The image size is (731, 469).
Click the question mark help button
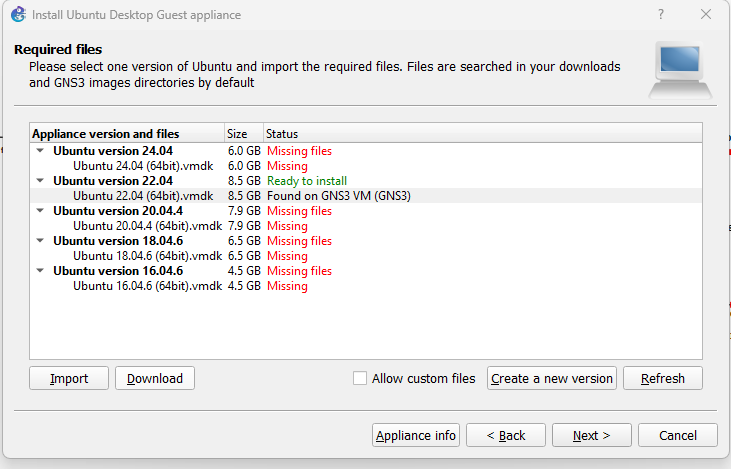tap(661, 15)
